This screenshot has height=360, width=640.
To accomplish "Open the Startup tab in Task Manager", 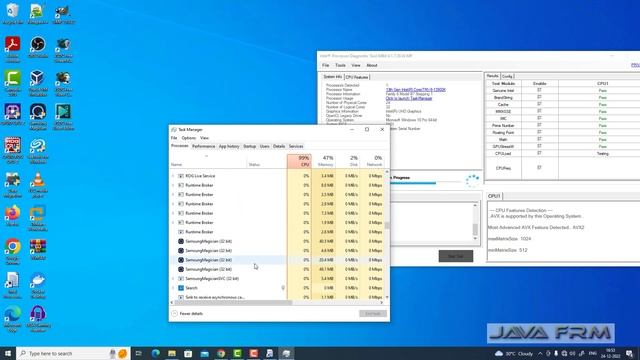I will (249, 146).
